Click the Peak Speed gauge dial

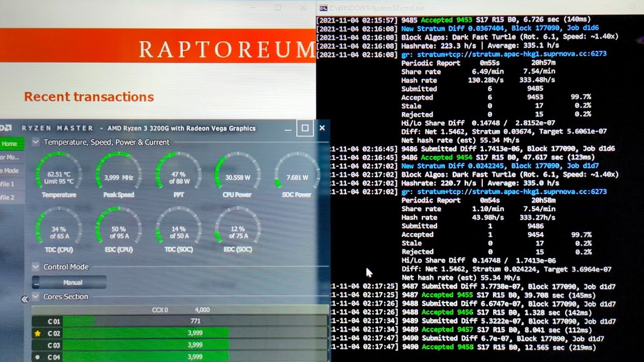click(x=119, y=174)
